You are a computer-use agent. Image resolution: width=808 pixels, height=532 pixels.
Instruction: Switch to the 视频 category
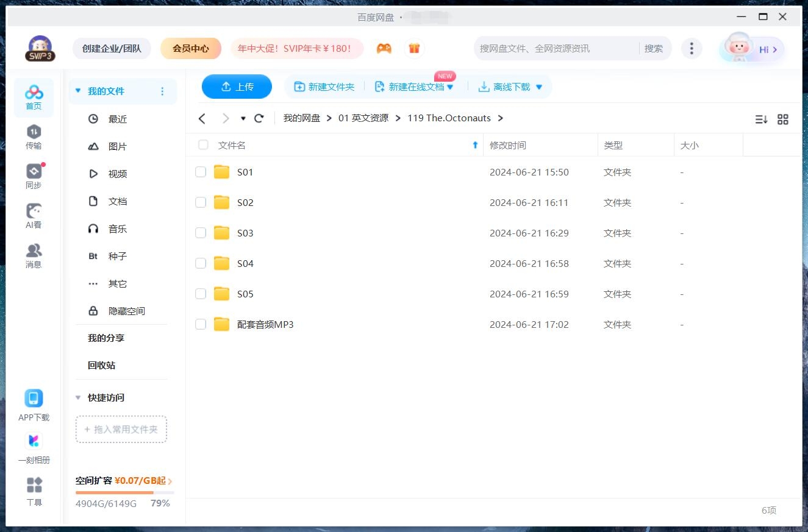(118, 174)
